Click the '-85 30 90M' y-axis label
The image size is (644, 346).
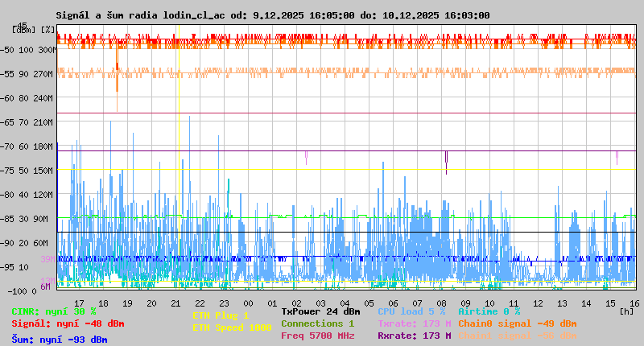26,219
